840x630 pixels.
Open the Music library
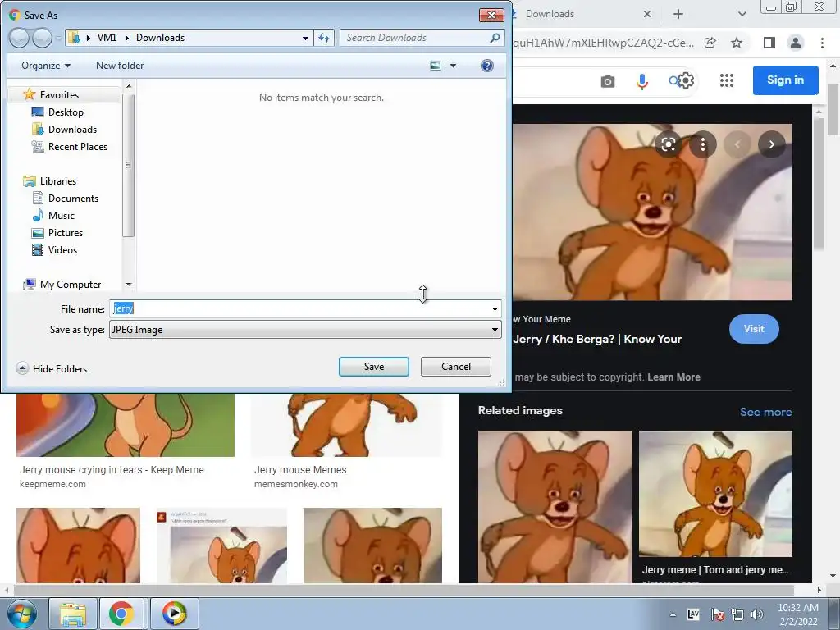(61, 216)
